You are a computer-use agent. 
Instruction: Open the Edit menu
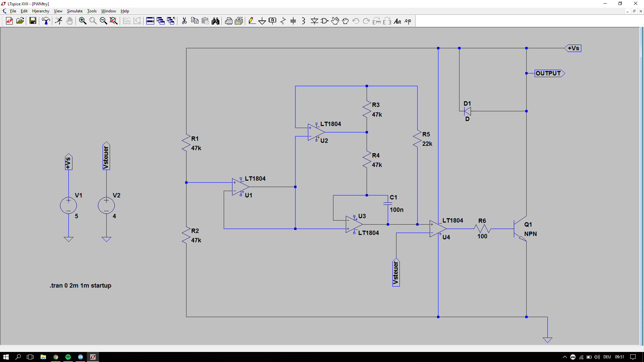(x=24, y=11)
